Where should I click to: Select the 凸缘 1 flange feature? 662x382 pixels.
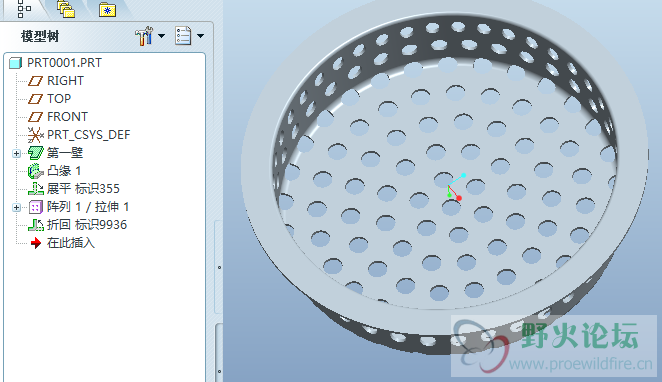(54, 171)
